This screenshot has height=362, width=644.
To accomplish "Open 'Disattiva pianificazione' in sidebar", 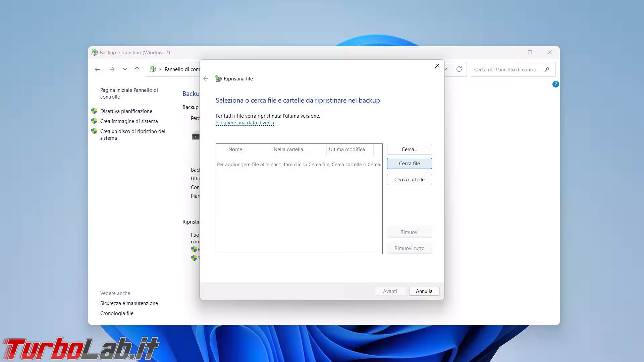I will coord(126,111).
